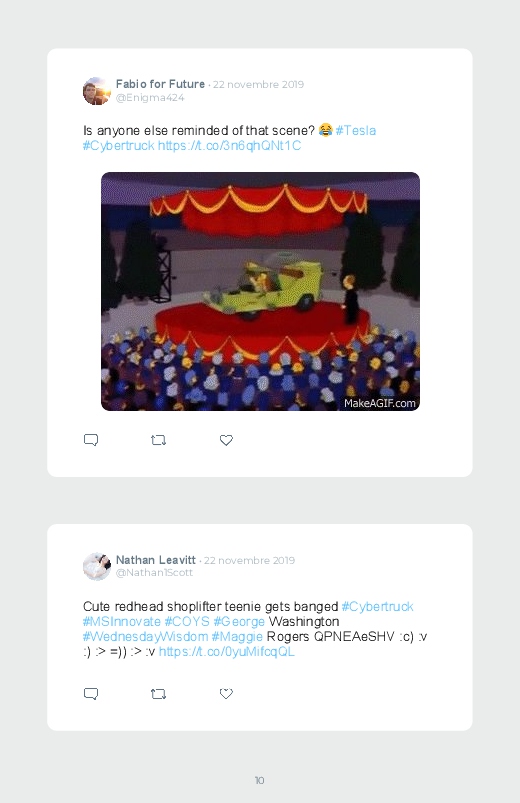Follow the t.co/0yuMifcqQL link
The height and width of the screenshot is (803, 520).
[226, 651]
